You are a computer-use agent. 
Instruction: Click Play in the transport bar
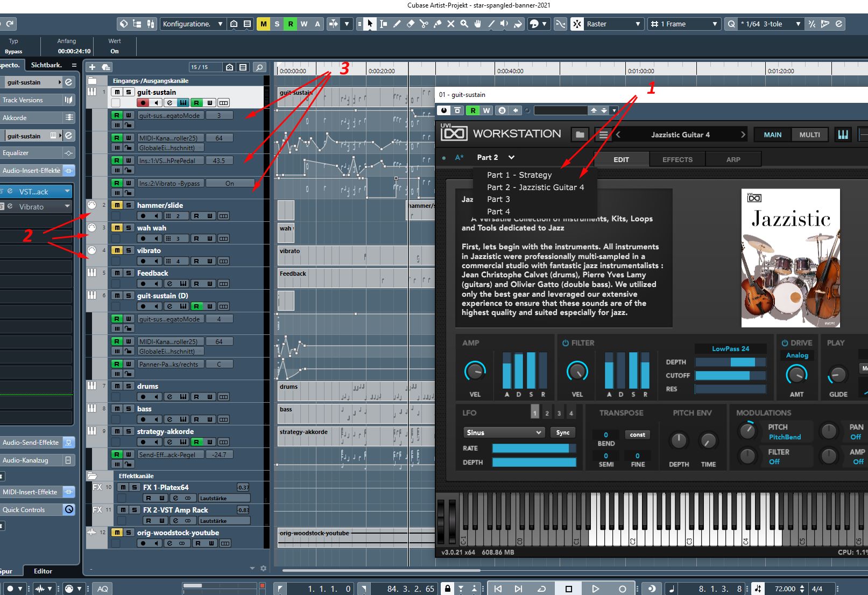595,589
